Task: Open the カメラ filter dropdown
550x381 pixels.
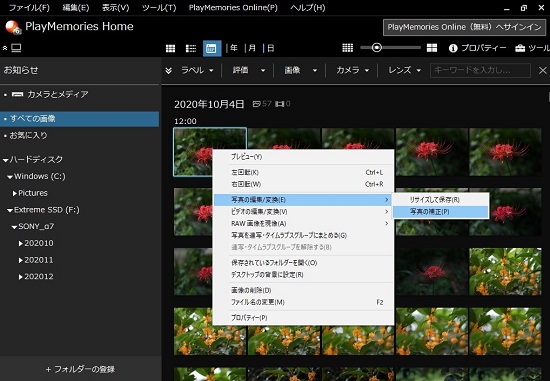Action: tap(353, 71)
